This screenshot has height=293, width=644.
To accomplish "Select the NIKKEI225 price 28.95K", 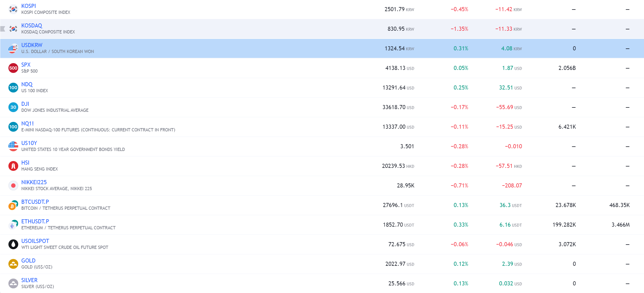I will pos(405,186).
